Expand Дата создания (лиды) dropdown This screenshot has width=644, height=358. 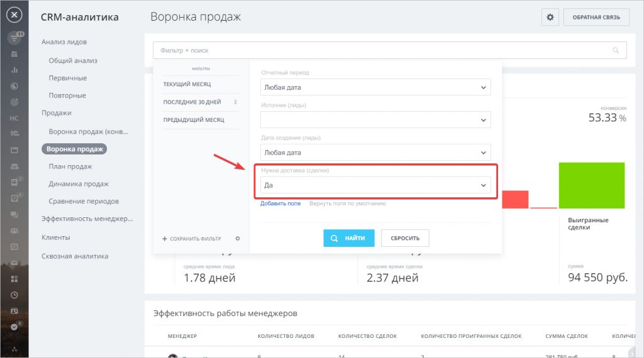click(x=375, y=153)
